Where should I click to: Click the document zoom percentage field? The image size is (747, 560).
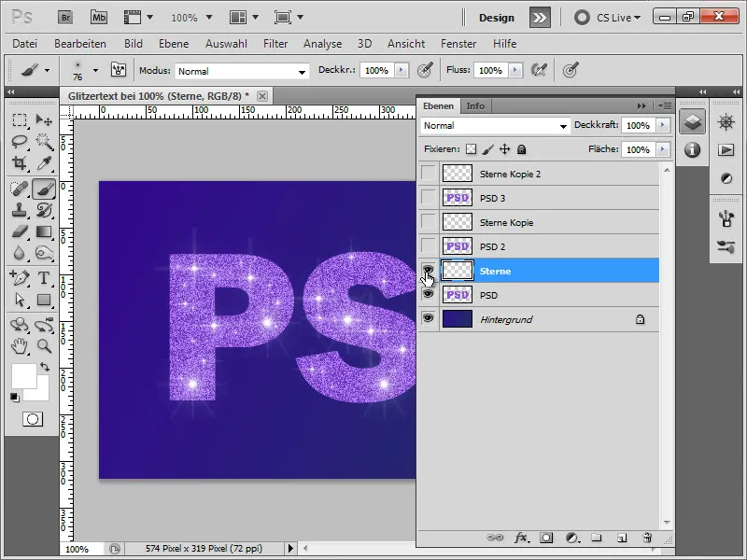pyautogui.click(x=79, y=549)
